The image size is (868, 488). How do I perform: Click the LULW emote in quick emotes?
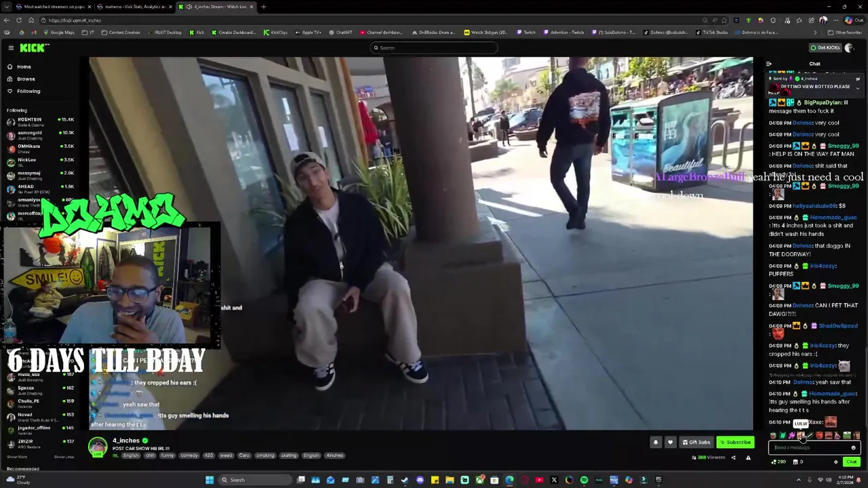click(x=800, y=435)
